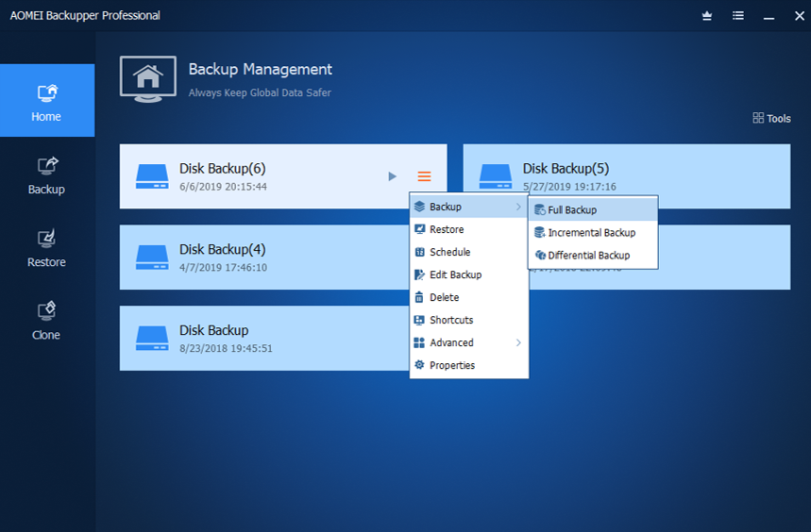The height and width of the screenshot is (532, 811).
Task: Open the title bar list menu icon
Action: (x=738, y=16)
